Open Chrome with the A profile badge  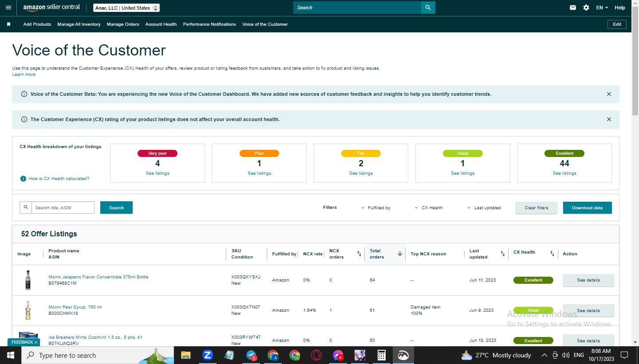pyautogui.click(x=273, y=355)
